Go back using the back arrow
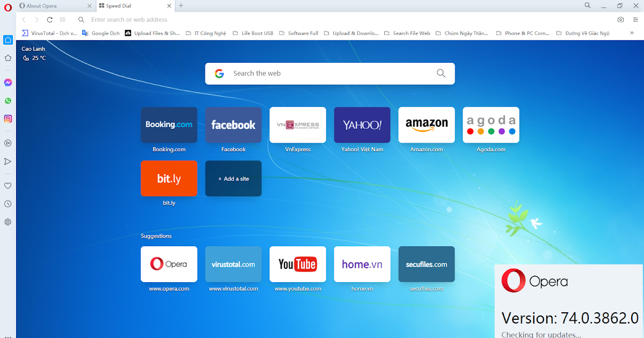 point(24,19)
